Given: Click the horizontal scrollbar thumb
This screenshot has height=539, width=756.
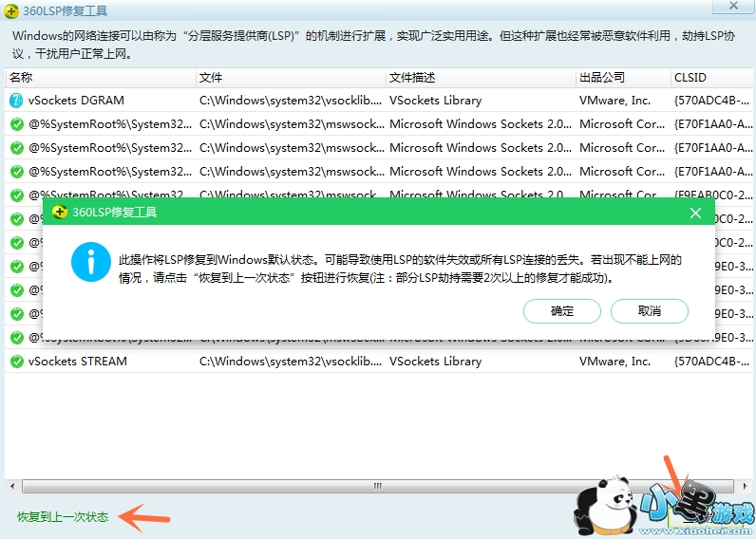Looking at the screenshot, I should [x=377, y=486].
